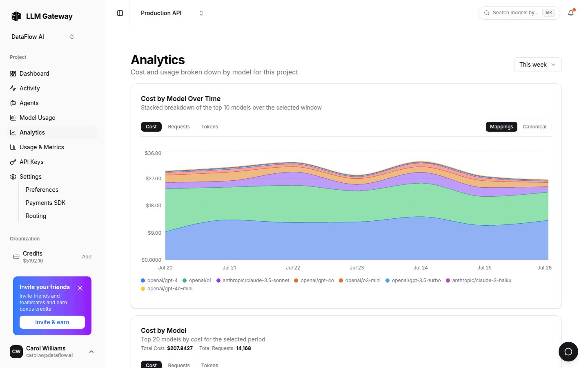Click the Usage & Metrics bar icon
Viewport: 588px width, 368px height.
[x=13, y=147]
